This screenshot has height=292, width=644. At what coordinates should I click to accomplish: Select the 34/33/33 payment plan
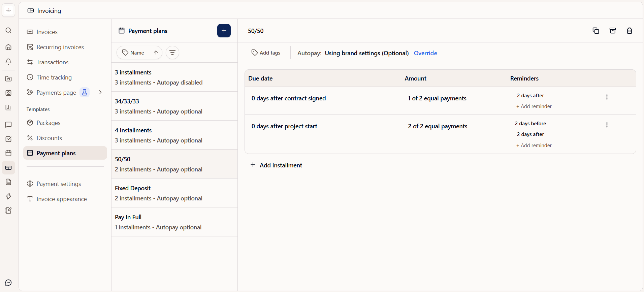174,106
